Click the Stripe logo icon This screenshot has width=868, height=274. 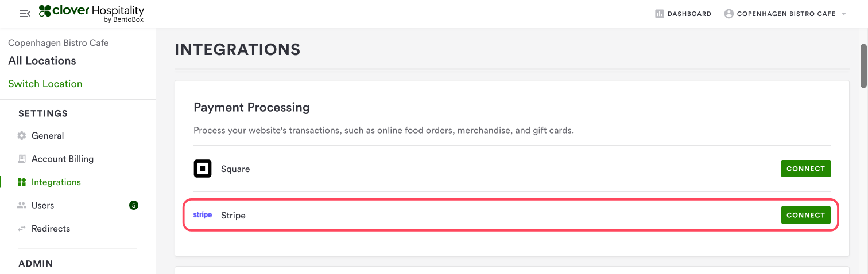click(203, 215)
